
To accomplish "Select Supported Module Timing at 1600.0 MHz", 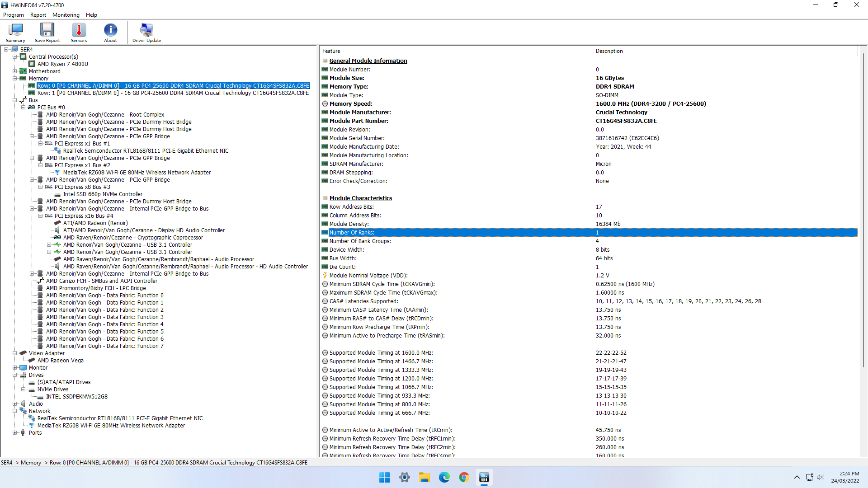I will (589, 353).
